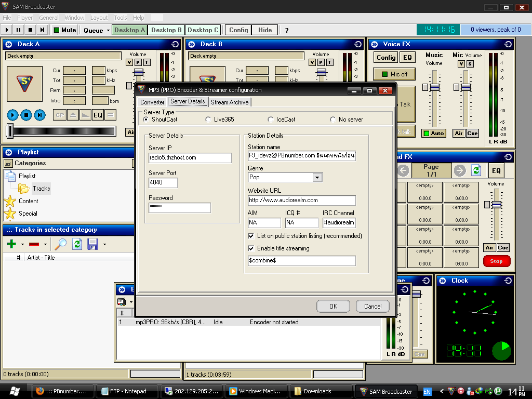Click the Deck A eject button
This screenshot has width=532, height=399.
[x=73, y=115]
